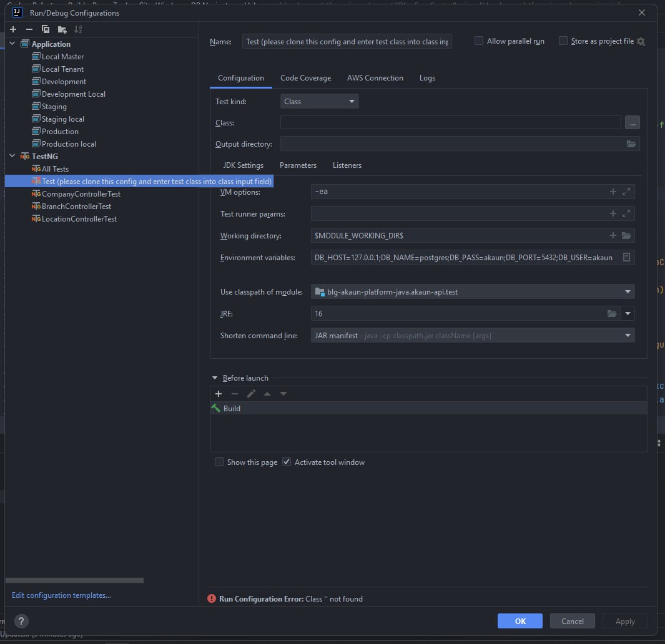Enable the Allow parallel run checkbox

coord(479,41)
